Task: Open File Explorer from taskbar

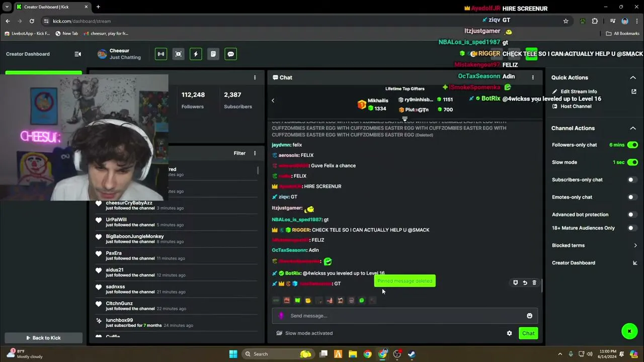Action: coord(353,354)
